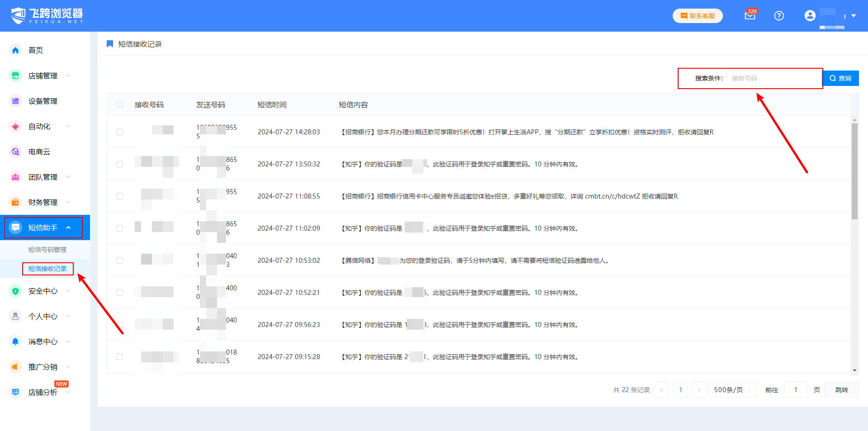Click the 店铺分析 sidebar icon
This screenshot has height=431, width=868.
click(x=15, y=392)
